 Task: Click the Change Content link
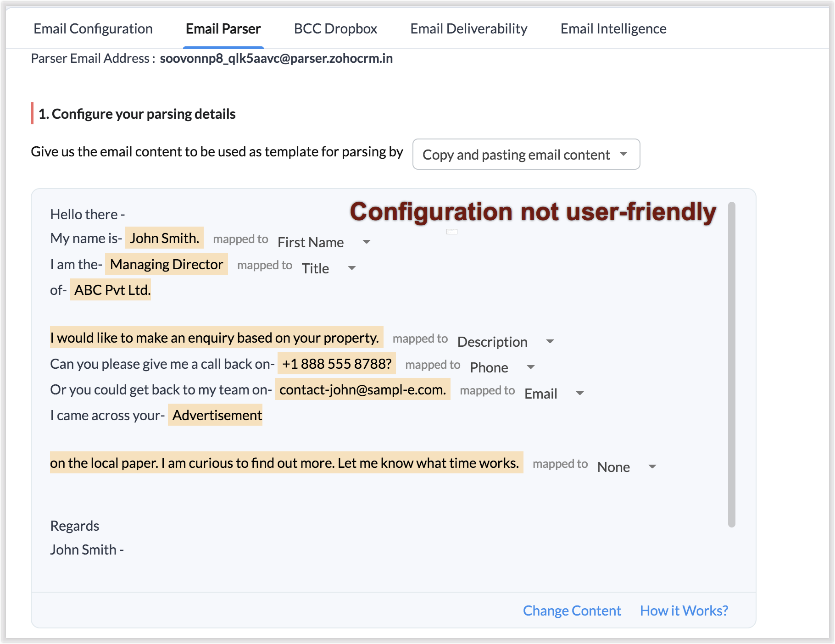click(572, 611)
